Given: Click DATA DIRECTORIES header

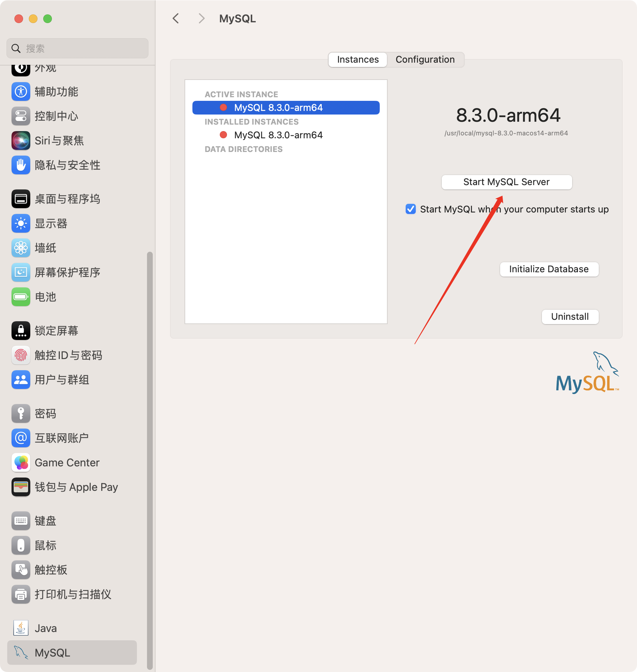Looking at the screenshot, I should (244, 149).
